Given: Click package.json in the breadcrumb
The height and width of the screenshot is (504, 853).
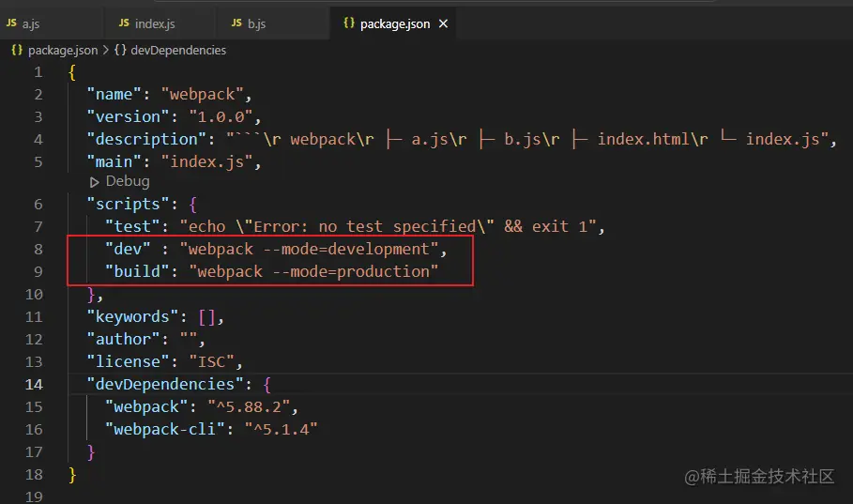Looking at the screenshot, I should [x=63, y=50].
